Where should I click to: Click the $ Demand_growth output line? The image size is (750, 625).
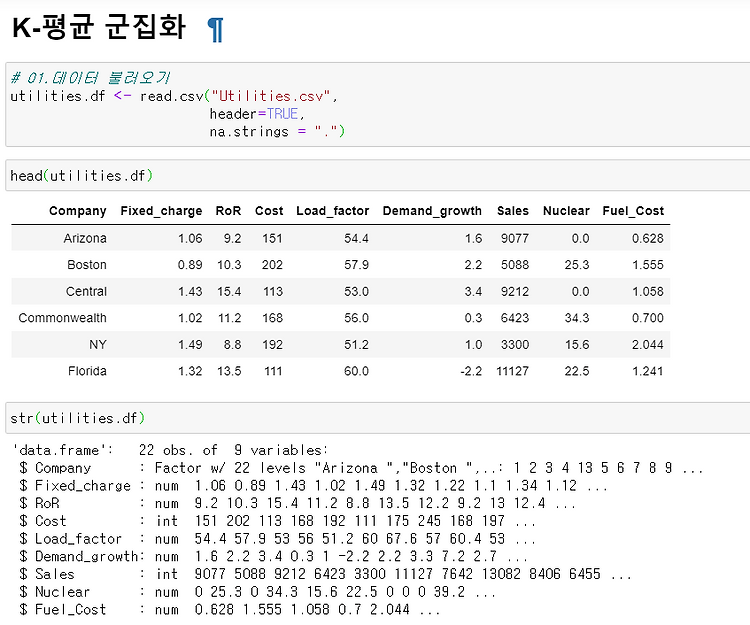pyautogui.click(x=274, y=556)
